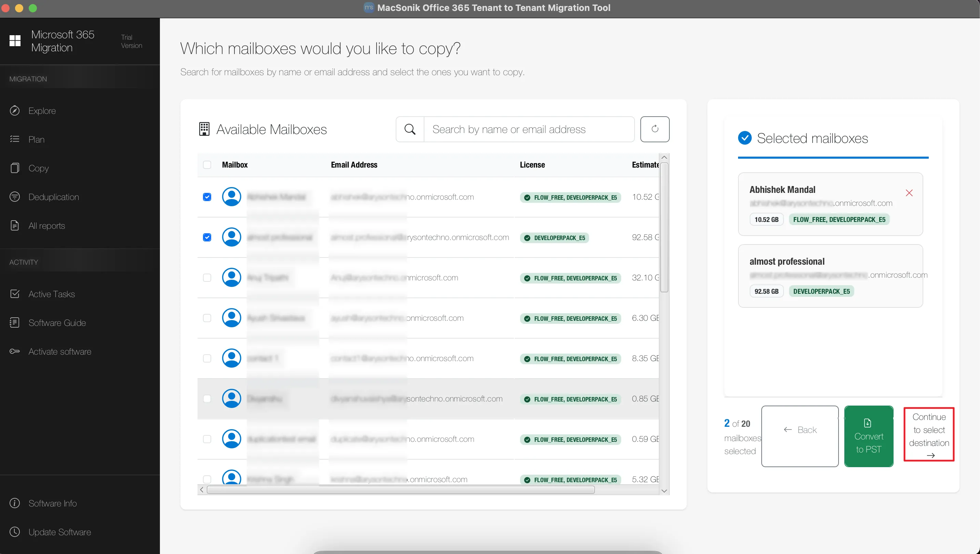The image size is (980, 554).
Task: Select Deduplication in the sidebar
Action: [54, 197]
